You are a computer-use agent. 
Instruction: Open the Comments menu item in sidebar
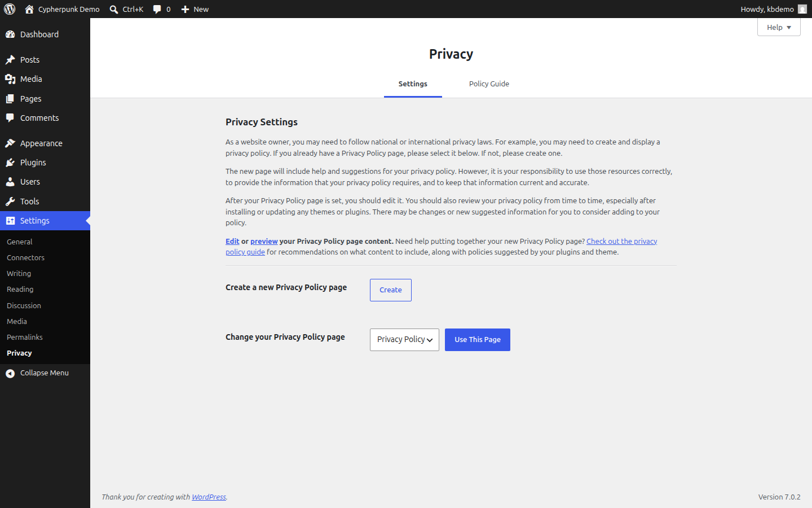point(45,118)
